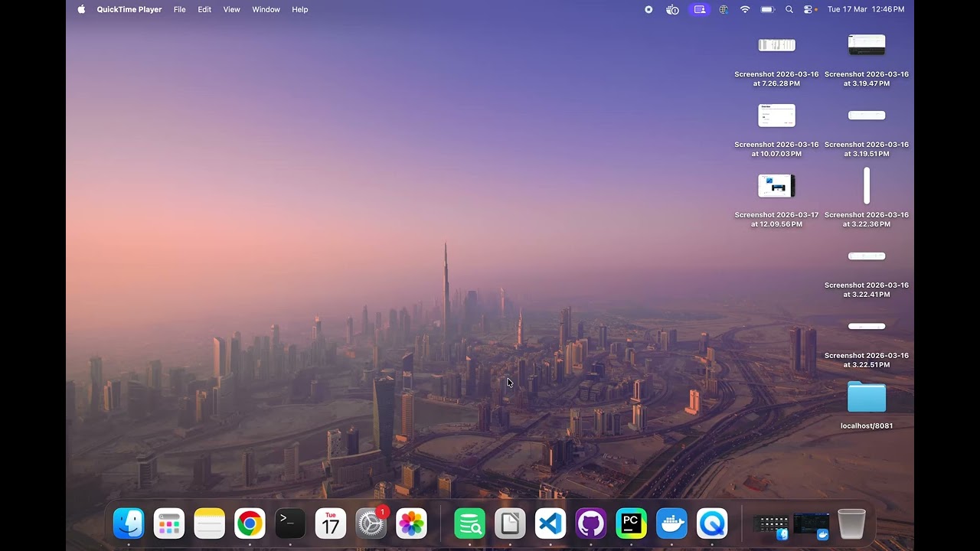Click the screen sharing indicator in menu bar
The width and height of the screenshot is (980, 551).
click(700, 9)
